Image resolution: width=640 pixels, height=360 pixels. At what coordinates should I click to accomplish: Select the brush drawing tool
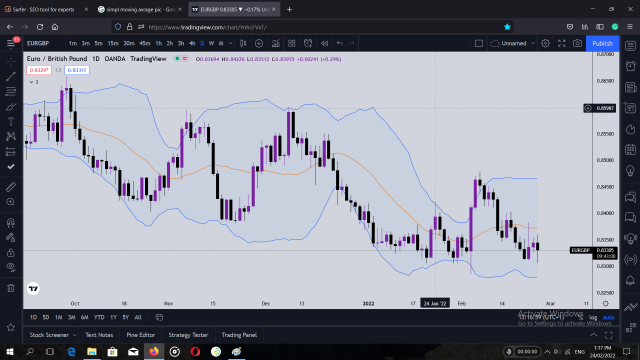[11, 107]
